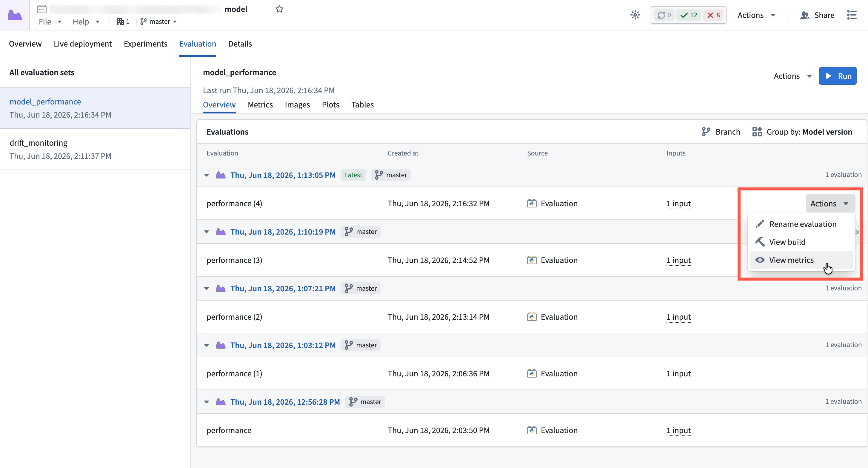Open the sidebar list panel icon
This screenshot has height=468, width=868.
point(852,15)
